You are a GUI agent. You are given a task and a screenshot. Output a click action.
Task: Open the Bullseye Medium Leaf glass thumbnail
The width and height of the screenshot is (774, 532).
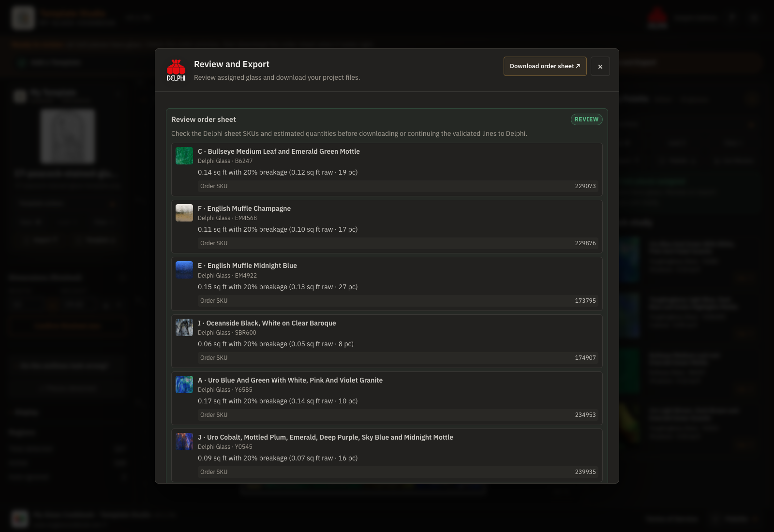point(184,156)
